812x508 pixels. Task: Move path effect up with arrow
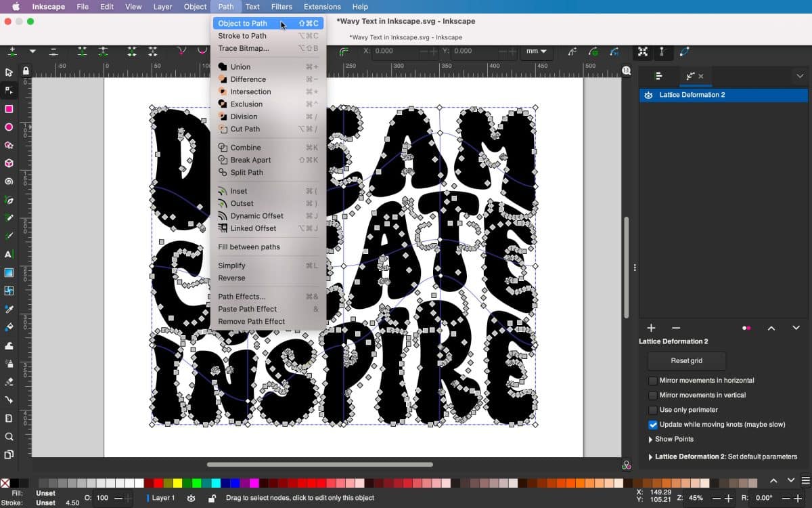click(771, 328)
